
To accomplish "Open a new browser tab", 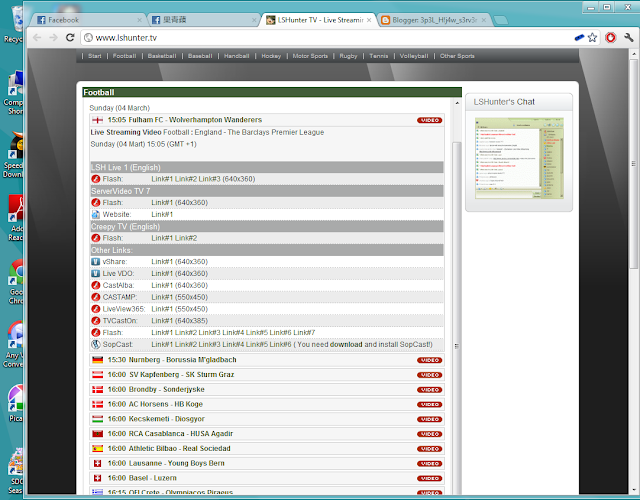I will point(501,20).
